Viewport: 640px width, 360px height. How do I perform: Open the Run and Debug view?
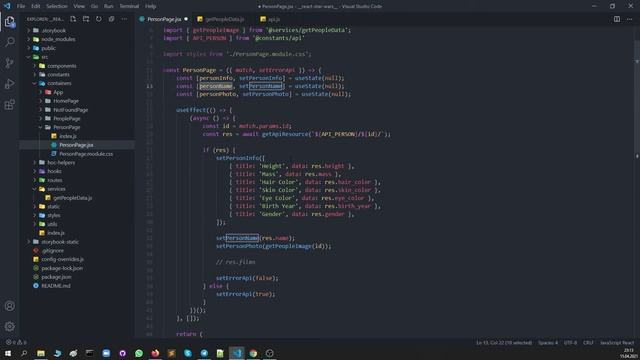9,84
